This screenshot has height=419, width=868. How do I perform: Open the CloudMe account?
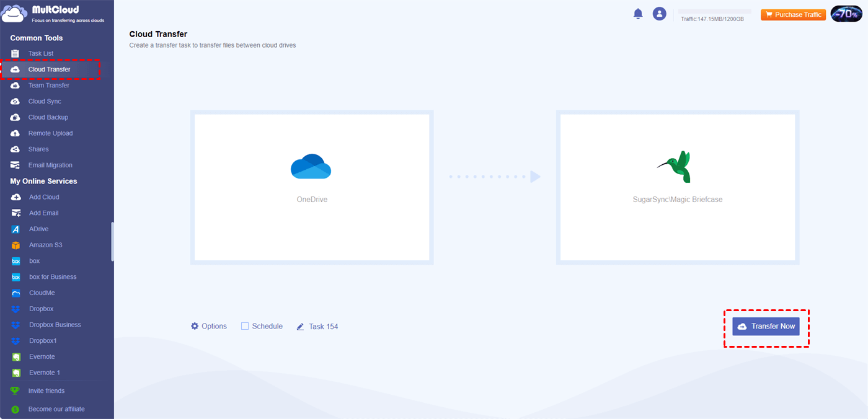[x=42, y=293]
